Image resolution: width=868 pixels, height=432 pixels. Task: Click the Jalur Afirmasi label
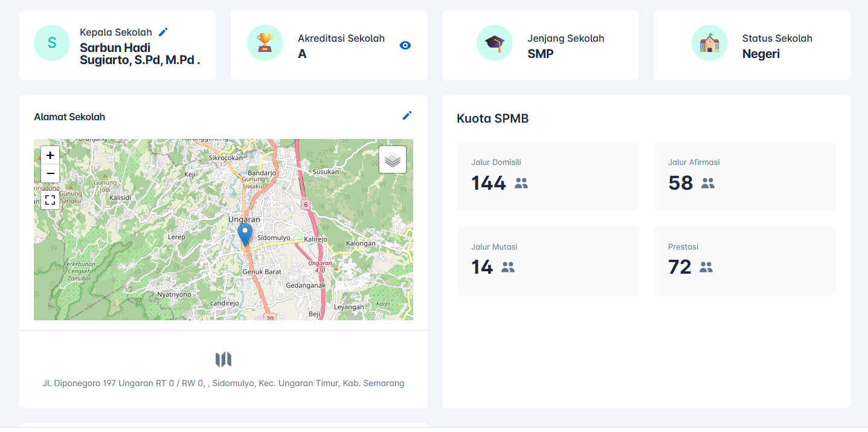(x=694, y=162)
